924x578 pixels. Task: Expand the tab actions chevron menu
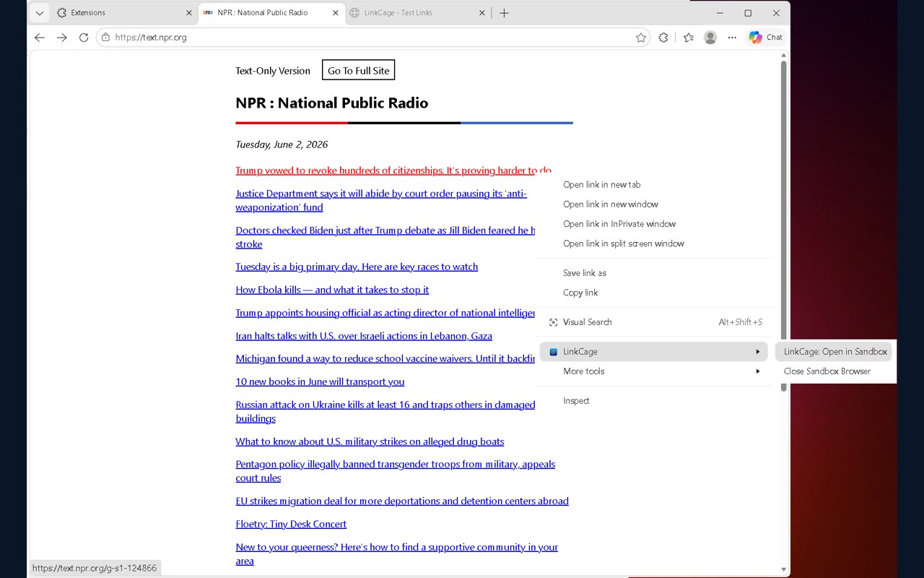[x=39, y=13]
